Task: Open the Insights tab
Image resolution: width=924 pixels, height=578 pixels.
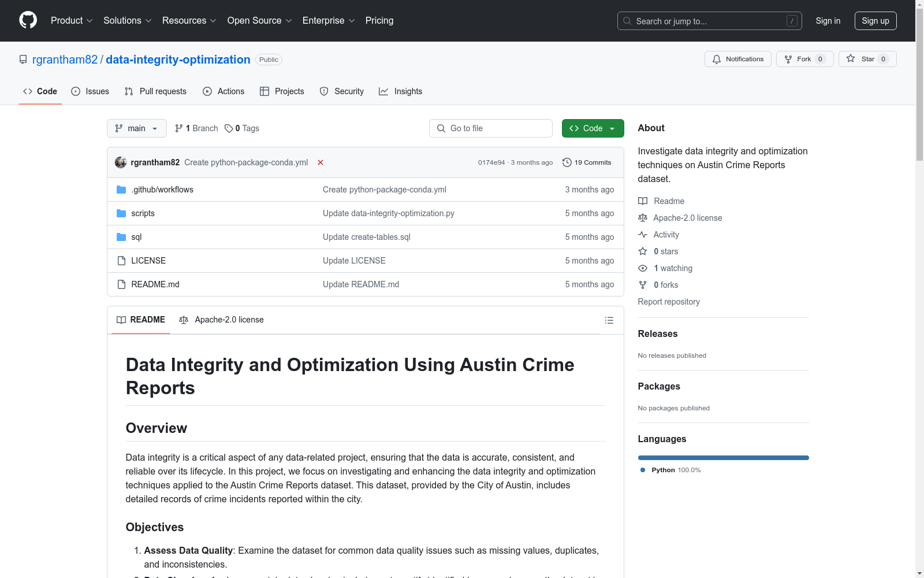Action: coord(401,91)
